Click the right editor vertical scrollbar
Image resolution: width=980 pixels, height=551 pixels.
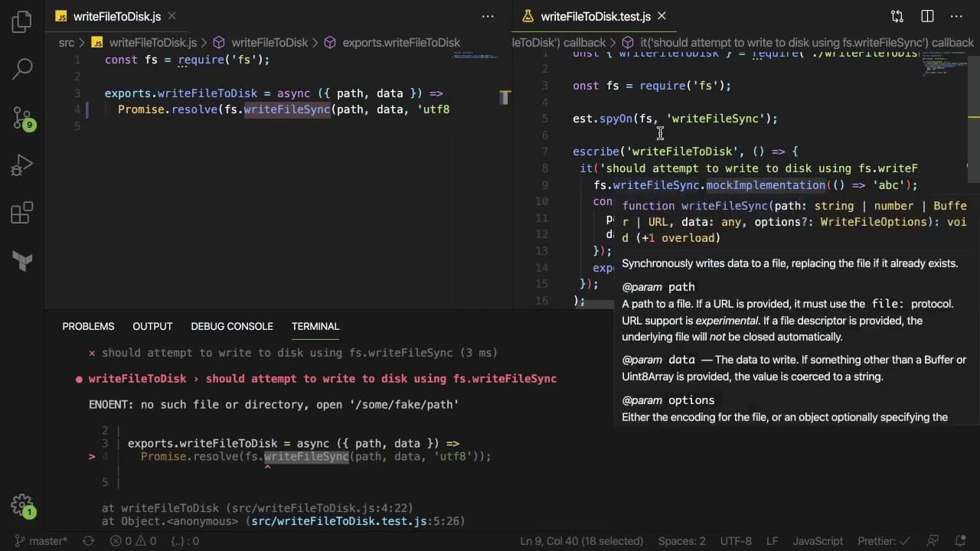[975, 117]
